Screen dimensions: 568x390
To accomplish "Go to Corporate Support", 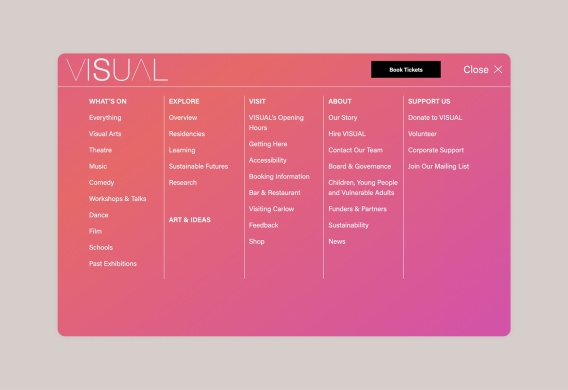I will (436, 150).
